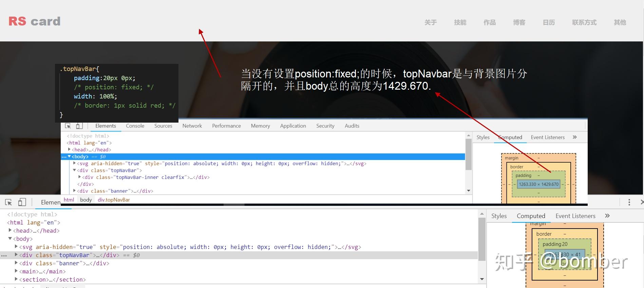Click the div.topNavBar breadcrumb

[114, 200]
